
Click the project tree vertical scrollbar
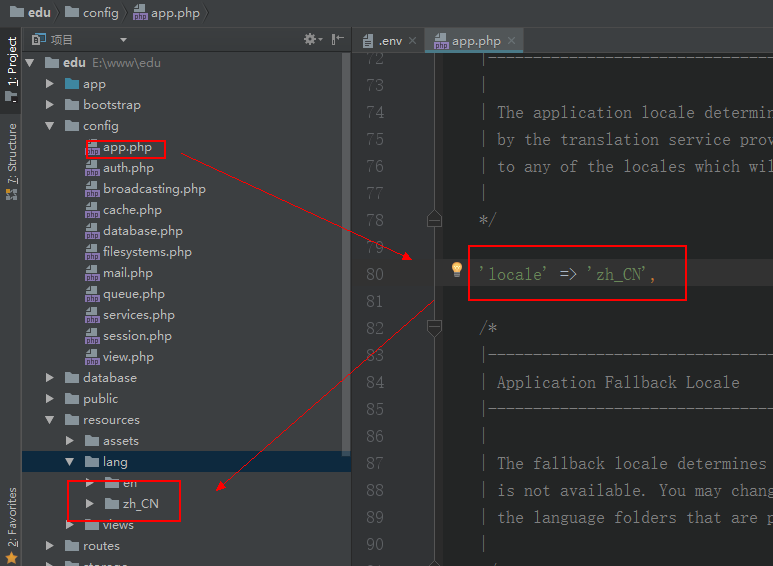point(346,250)
